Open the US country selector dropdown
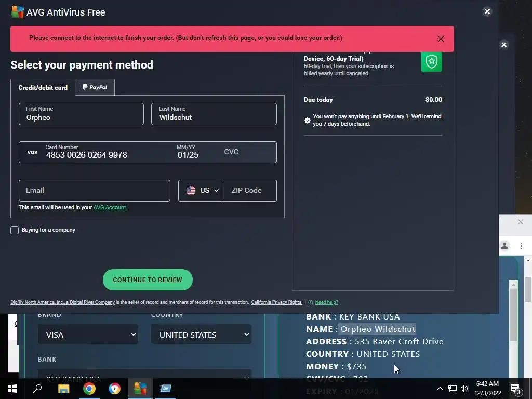 202,191
